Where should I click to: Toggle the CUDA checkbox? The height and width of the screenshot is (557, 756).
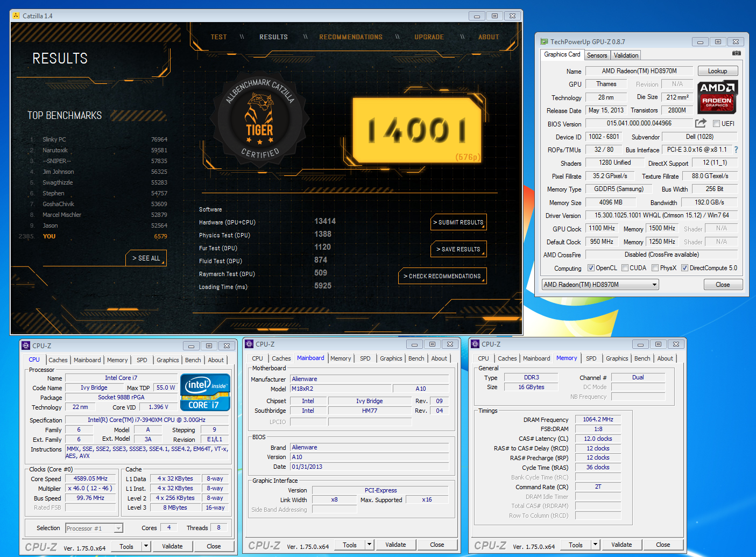point(625,268)
